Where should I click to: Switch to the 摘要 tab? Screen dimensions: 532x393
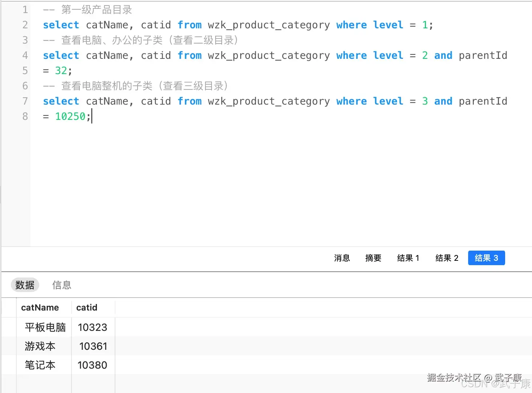click(373, 258)
